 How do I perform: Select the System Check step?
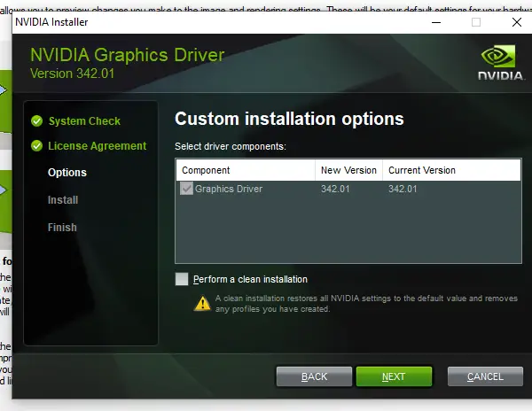click(x=84, y=121)
